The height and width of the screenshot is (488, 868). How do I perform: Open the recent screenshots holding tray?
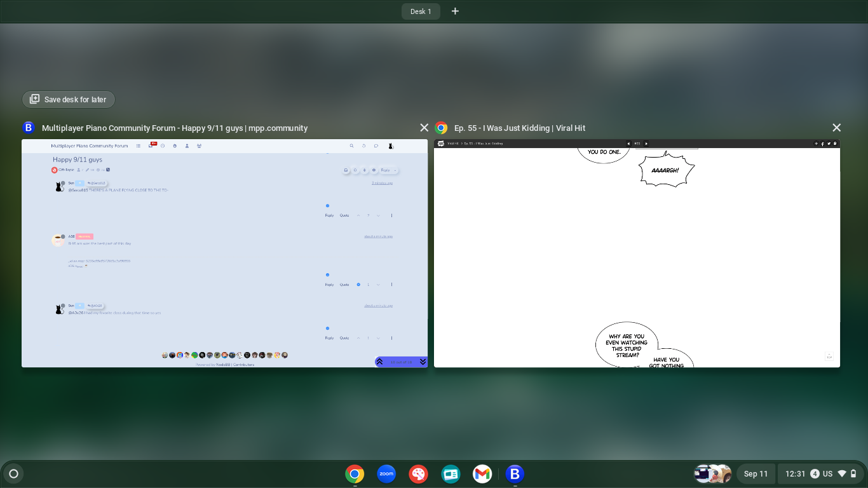click(x=712, y=474)
